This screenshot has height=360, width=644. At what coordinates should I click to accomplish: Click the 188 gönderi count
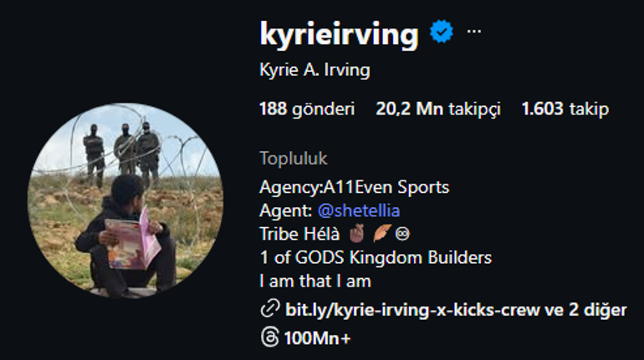[x=307, y=109]
